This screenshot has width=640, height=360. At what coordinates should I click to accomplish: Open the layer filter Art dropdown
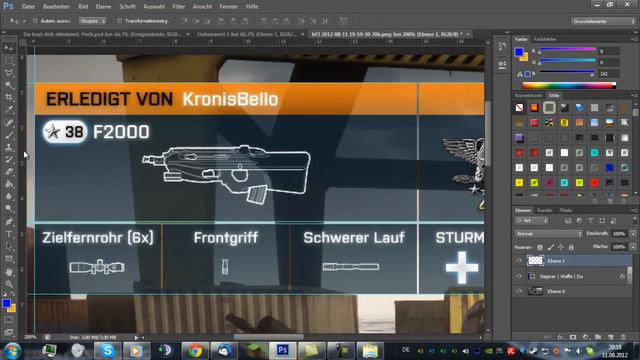tap(532, 220)
